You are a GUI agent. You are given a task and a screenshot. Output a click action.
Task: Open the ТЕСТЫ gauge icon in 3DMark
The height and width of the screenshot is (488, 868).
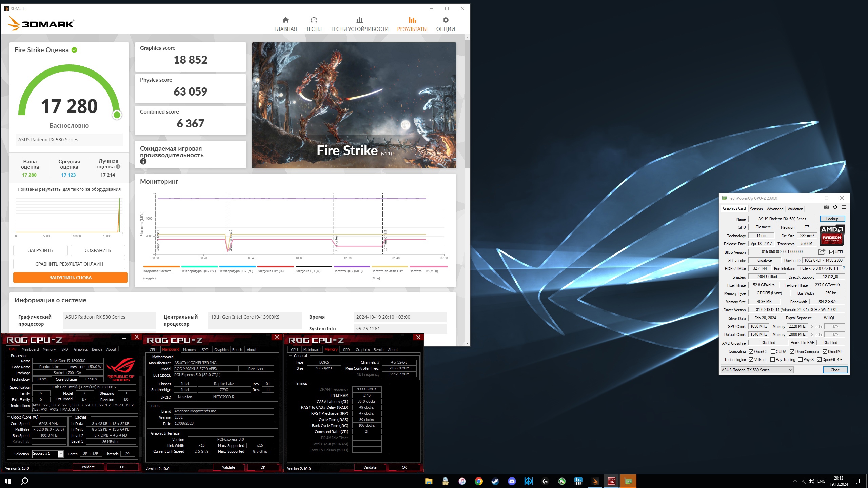(314, 20)
